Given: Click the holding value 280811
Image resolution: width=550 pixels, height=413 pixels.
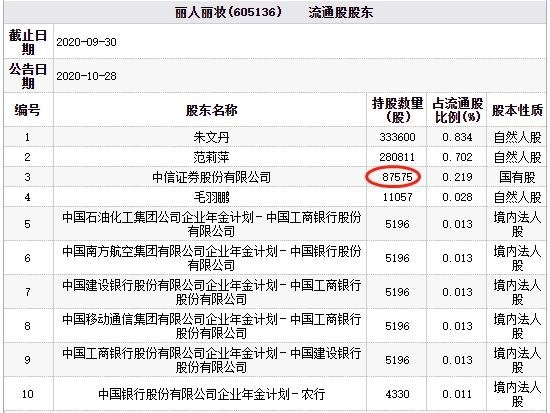Looking at the screenshot, I should pyautogui.click(x=397, y=157).
